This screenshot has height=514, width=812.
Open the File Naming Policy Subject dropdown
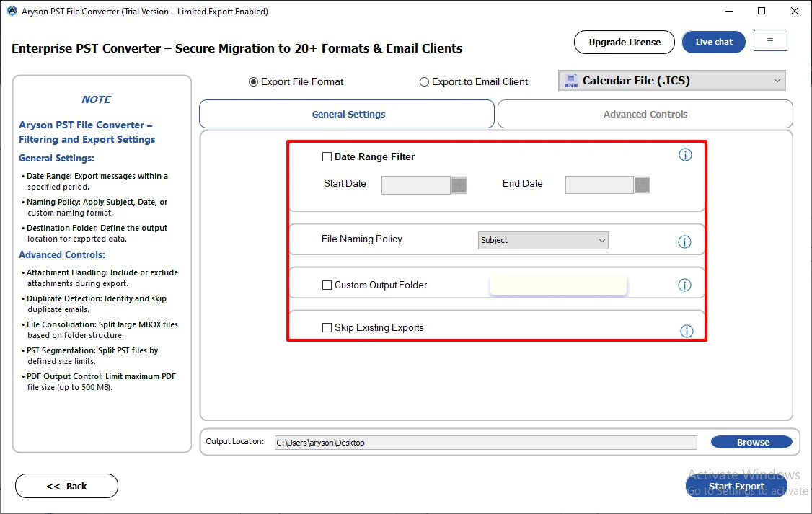(543, 240)
